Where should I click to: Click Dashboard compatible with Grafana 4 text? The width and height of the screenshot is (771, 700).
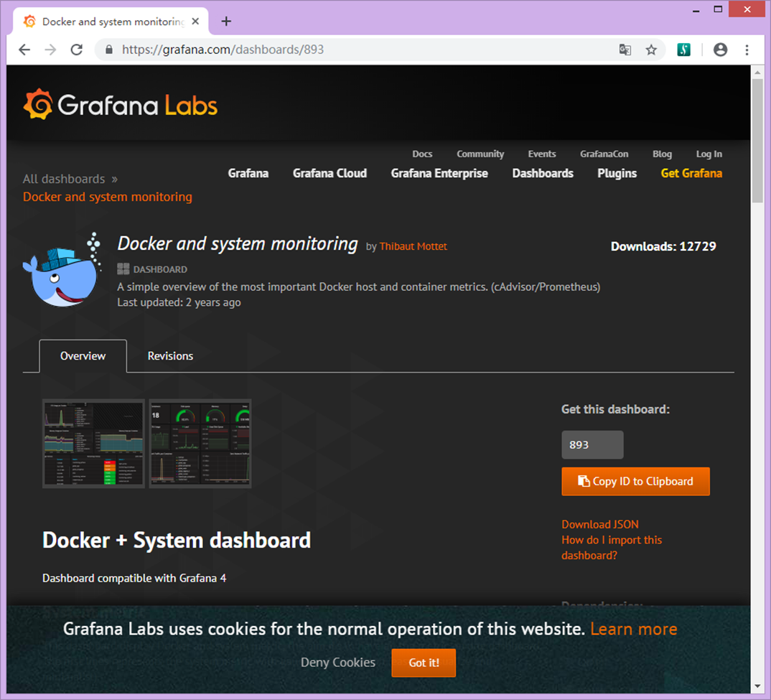pos(134,578)
